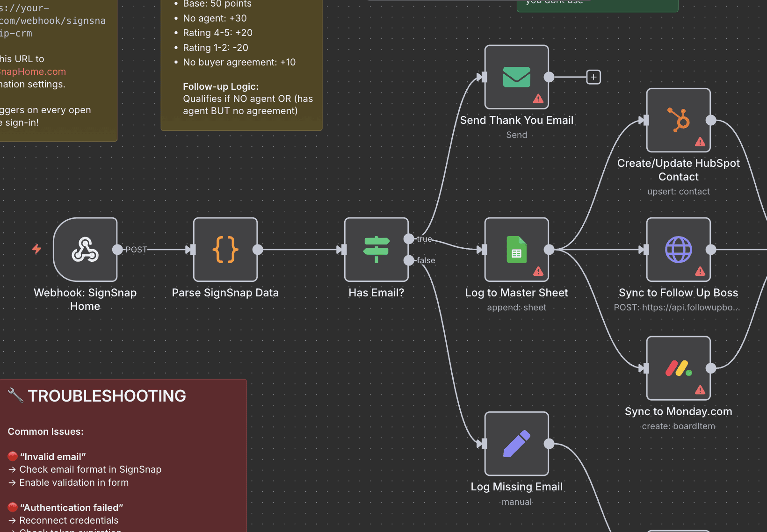Click output connector of Log to Master Sheet
767x532 pixels.
pyautogui.click(x=549, y=250)
